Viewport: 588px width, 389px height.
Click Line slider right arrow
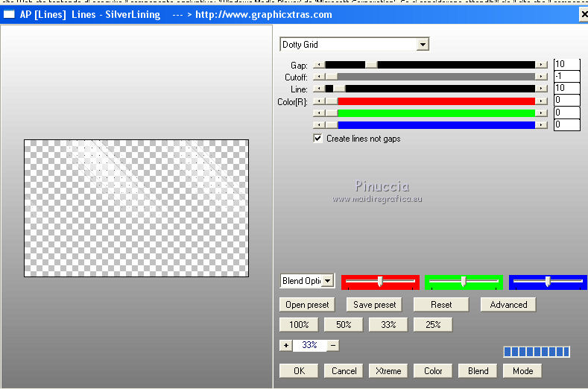pyautogui.click(x=541, y=89)
